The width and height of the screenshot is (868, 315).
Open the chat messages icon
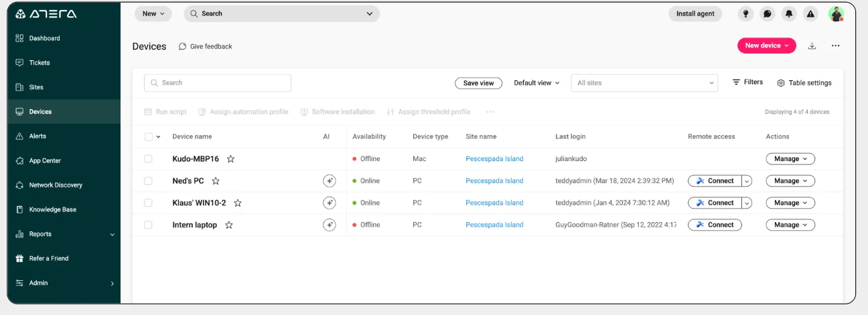(768, 13)
